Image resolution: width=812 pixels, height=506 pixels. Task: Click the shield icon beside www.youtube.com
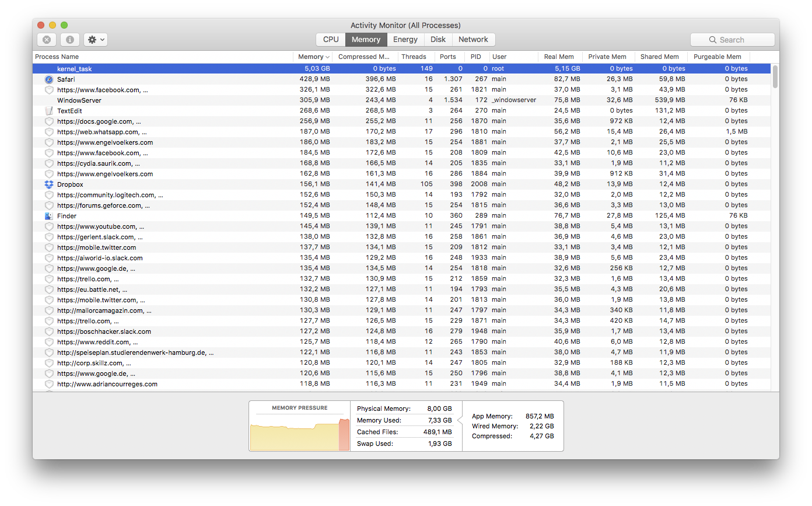(49, 226)
